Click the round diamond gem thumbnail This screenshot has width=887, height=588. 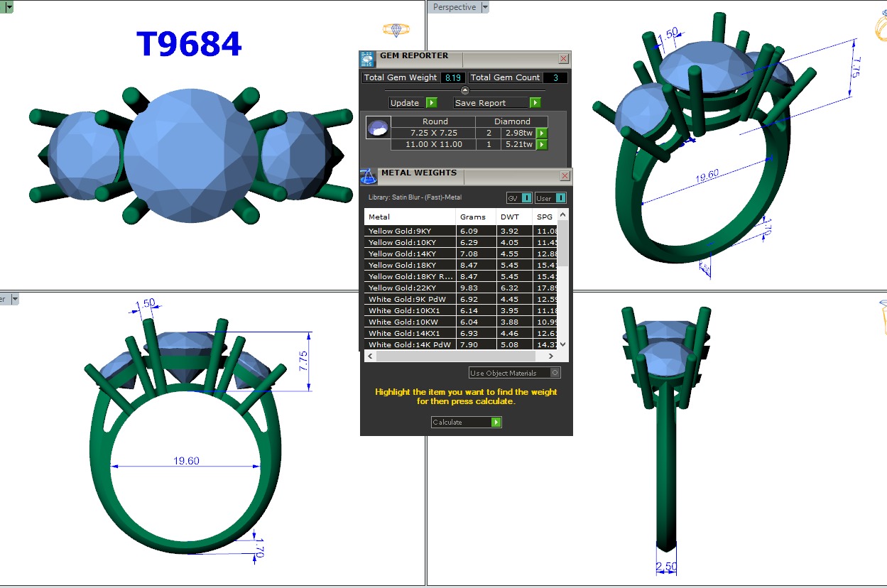click(377, 129)
